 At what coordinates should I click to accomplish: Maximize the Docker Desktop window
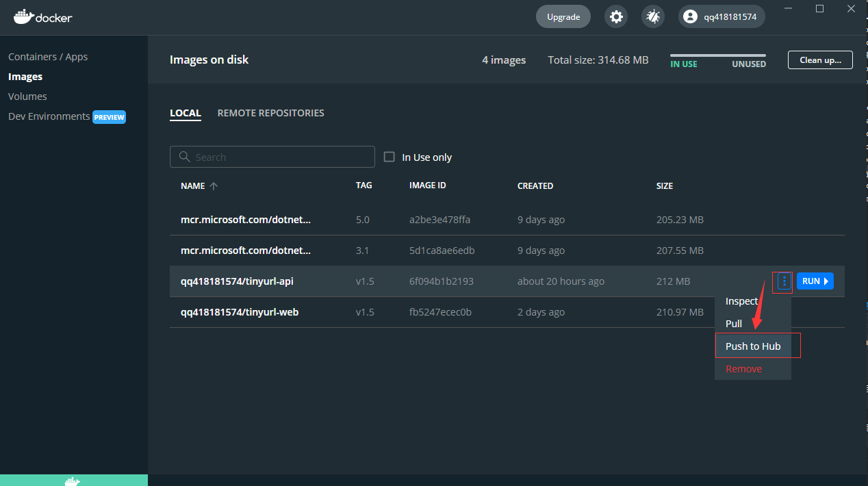click(819, 8)
